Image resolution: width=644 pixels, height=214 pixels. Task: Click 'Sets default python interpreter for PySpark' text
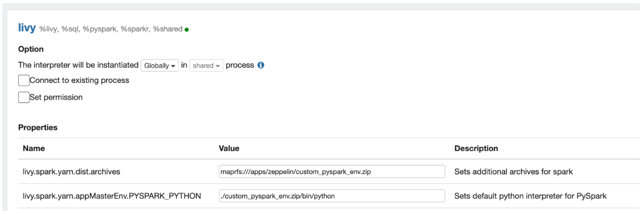coord(530,196)
